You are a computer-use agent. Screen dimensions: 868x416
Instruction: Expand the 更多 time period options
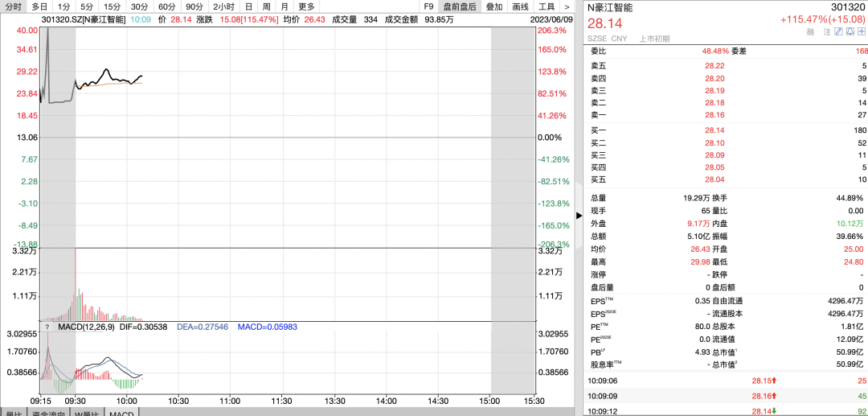point(306,6)
